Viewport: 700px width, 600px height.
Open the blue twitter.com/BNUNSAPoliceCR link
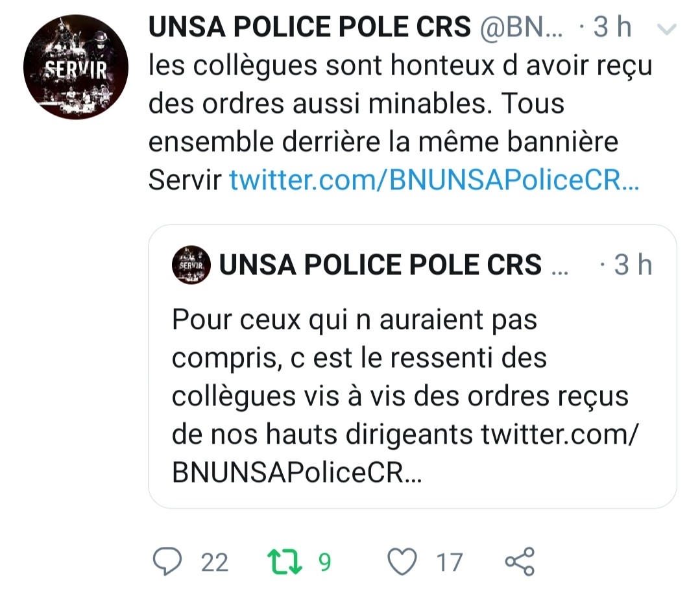[434, 181]
